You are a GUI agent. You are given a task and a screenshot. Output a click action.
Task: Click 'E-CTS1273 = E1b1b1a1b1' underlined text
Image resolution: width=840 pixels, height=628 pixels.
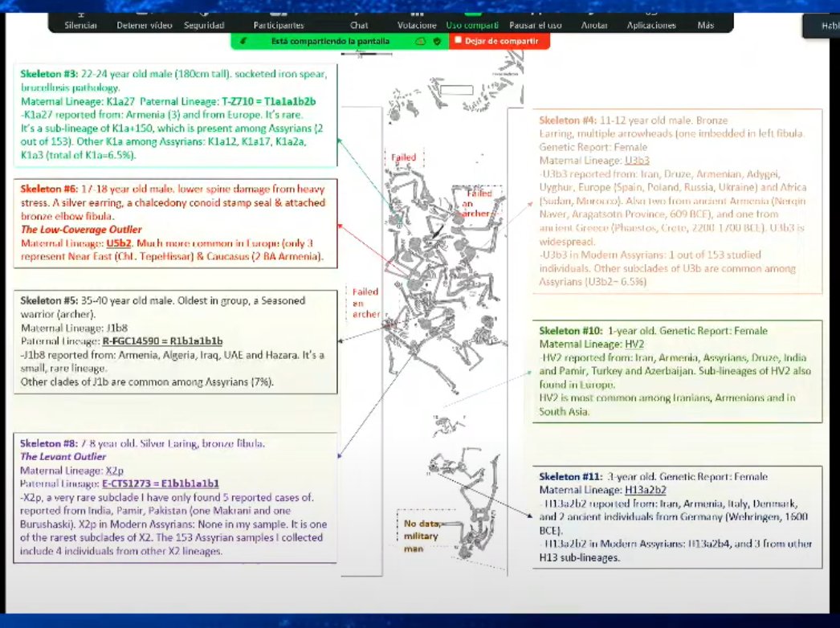click(x=160, y=484)
